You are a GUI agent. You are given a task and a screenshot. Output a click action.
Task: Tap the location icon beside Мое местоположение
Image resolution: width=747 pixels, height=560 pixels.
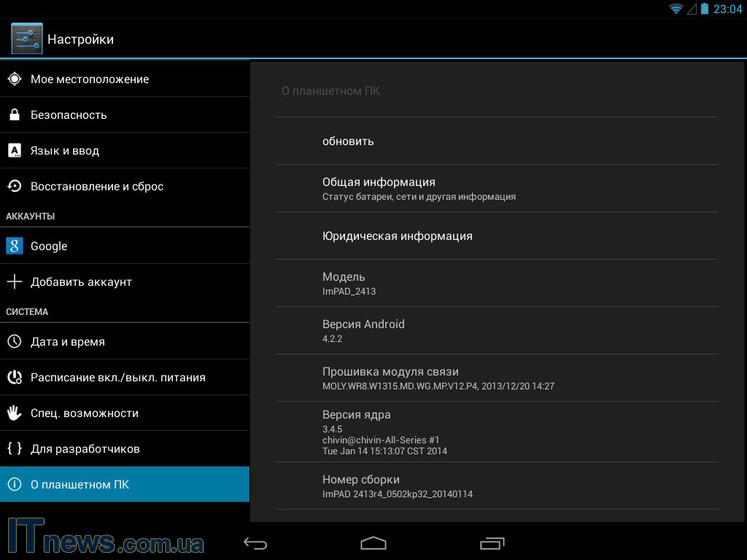point(14,79)
